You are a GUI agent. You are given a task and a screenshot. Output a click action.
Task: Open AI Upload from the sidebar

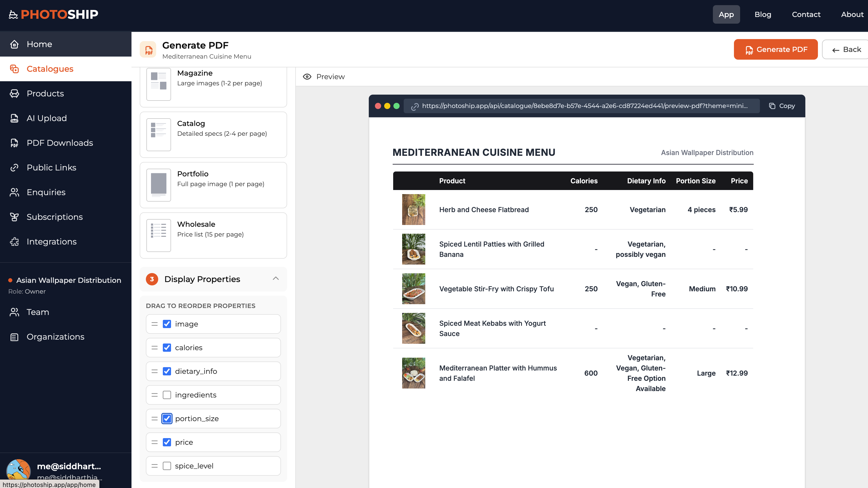[x=46, y=118]
